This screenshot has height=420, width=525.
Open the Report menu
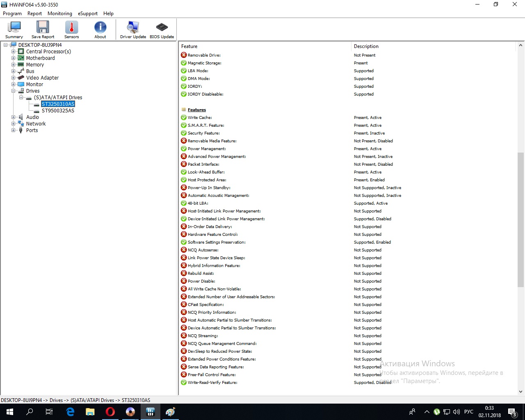click(x=34, y=14)
